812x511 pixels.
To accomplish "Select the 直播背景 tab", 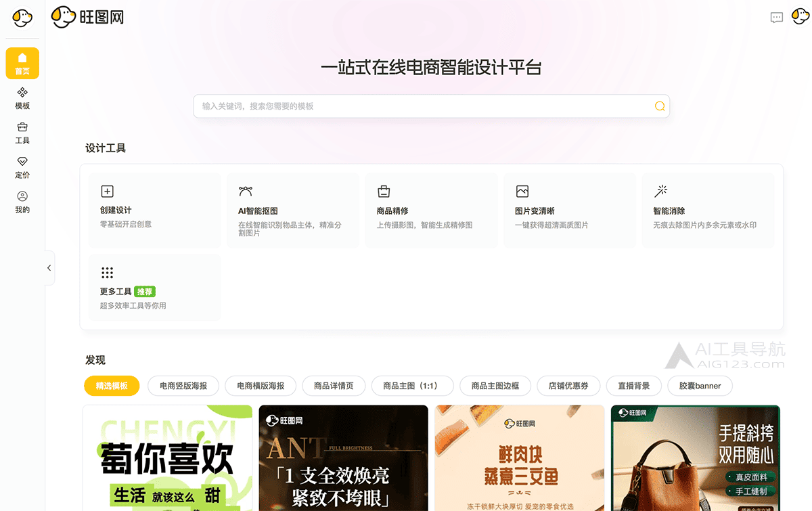I will coord(634,386).
